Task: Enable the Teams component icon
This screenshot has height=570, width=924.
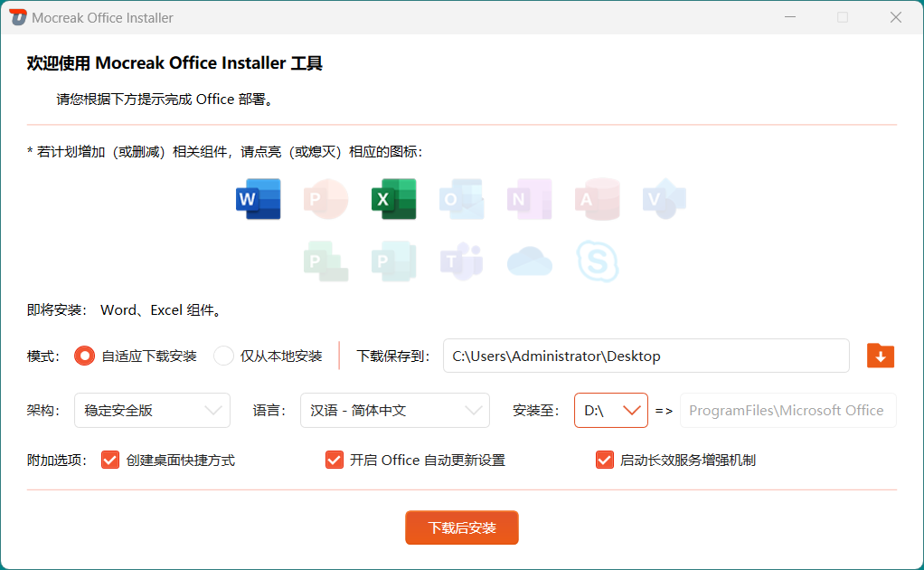Action: (461, 261)
